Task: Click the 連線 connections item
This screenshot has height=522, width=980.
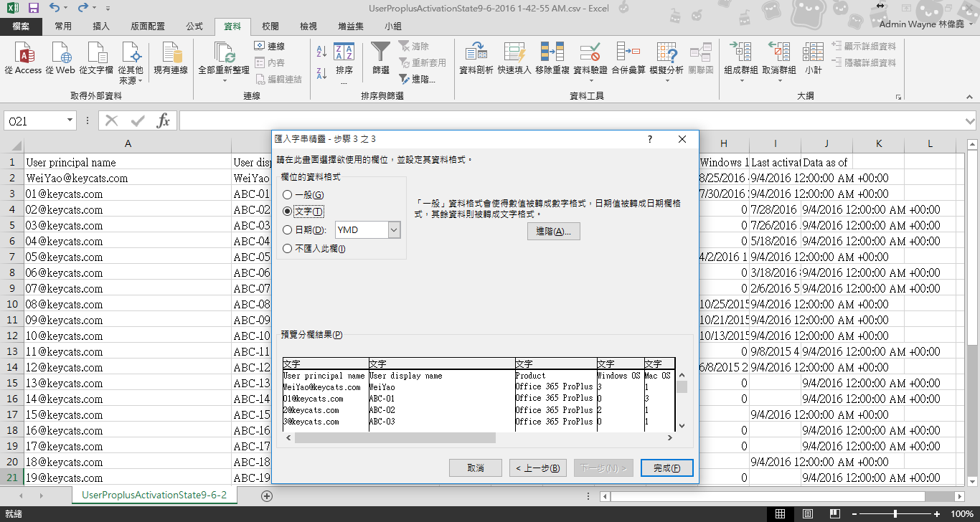Action: click(270, 46)
